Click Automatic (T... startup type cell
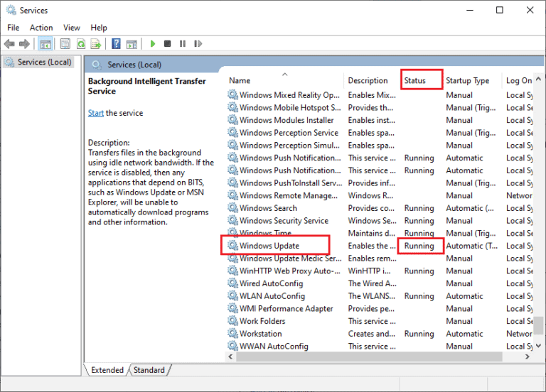This screenshot has height=392, width=546. click(471, 246)
